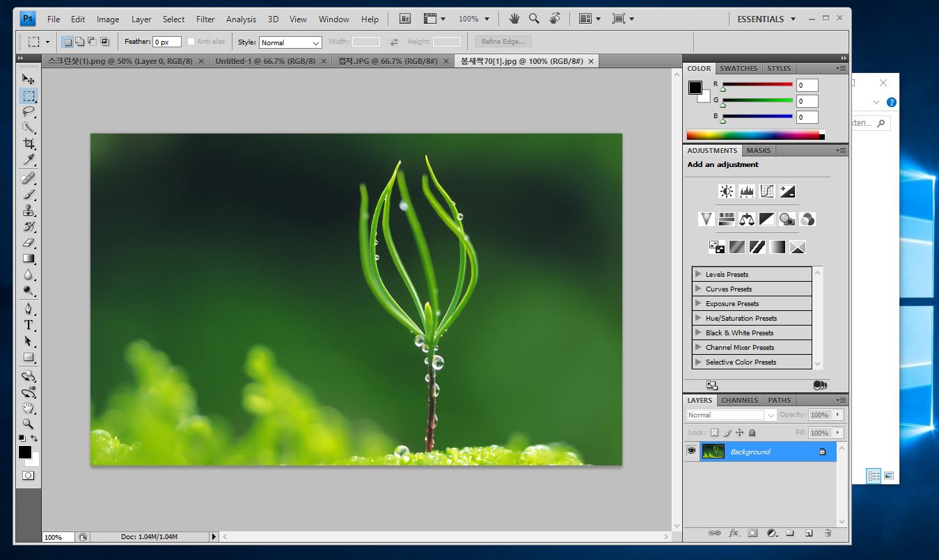Switch to the Swatches tab
This screenshot has height=560, width=939.
coord(739,68)
